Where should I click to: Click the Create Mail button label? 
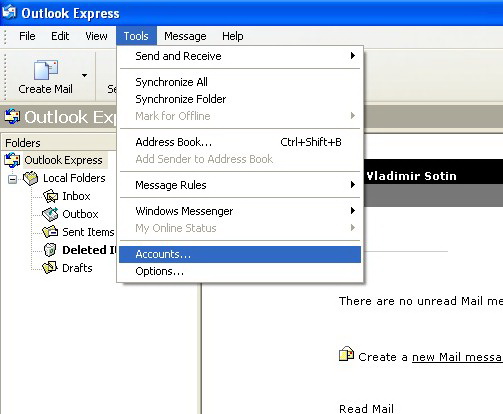[45, 89]
